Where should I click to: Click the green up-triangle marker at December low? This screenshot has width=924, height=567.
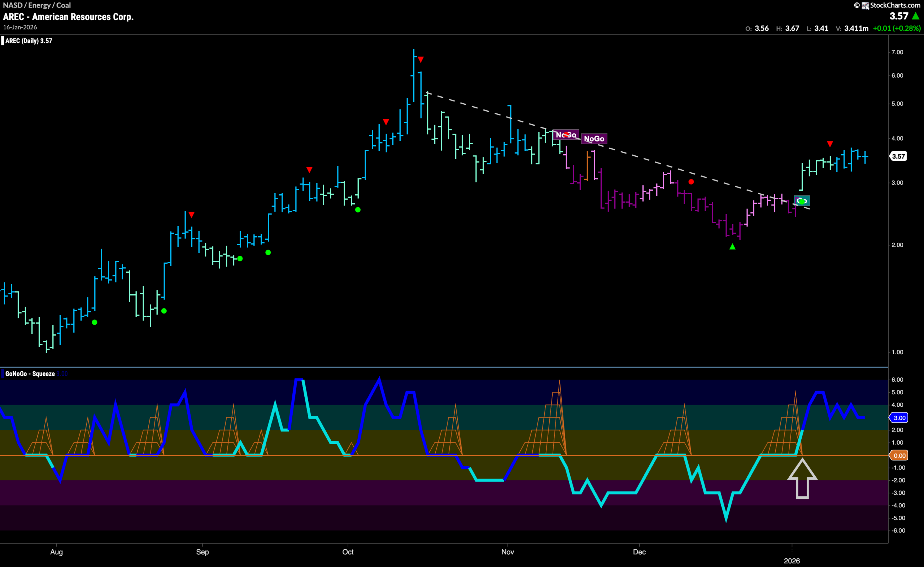coord(732,247)
